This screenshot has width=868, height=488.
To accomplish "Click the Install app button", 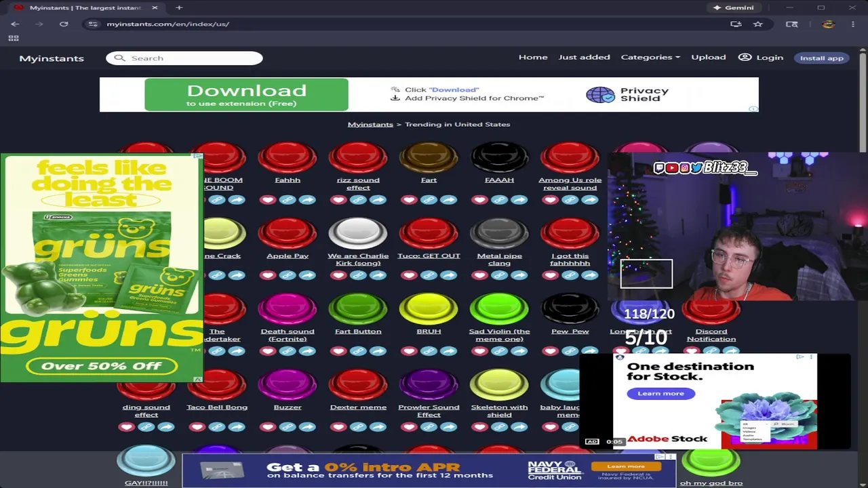I will [822, 58].
